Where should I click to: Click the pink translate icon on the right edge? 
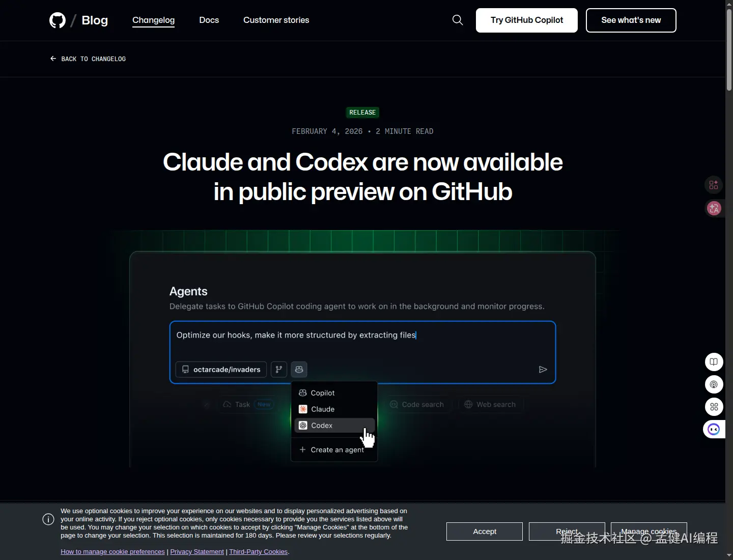coord(714,208)
